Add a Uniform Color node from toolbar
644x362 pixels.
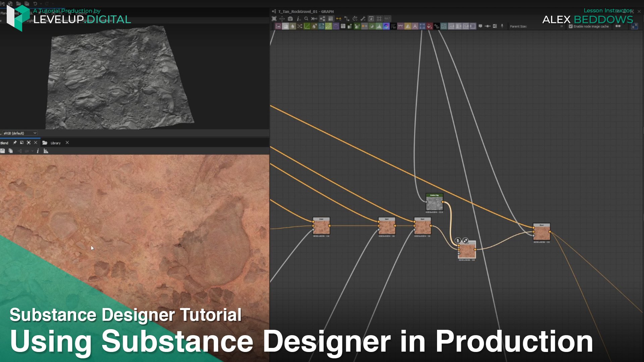point(429,26)
